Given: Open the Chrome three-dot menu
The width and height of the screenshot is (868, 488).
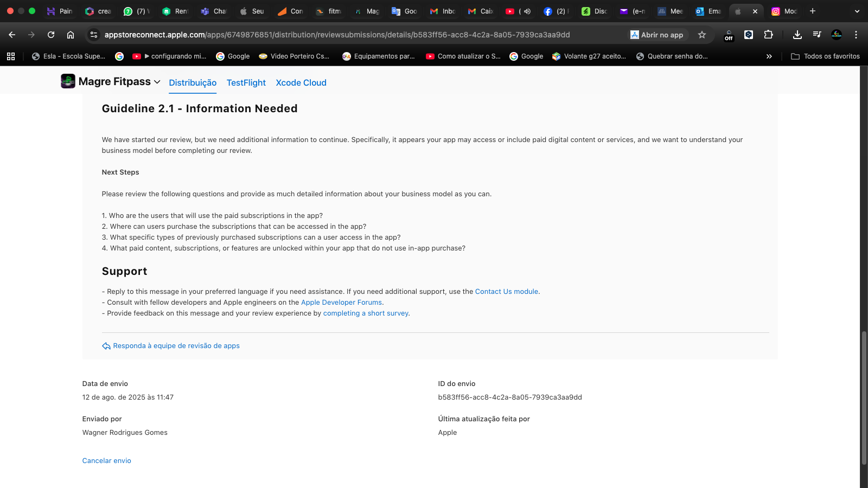Looking at the screenshot, I should [x=856, y=35].
